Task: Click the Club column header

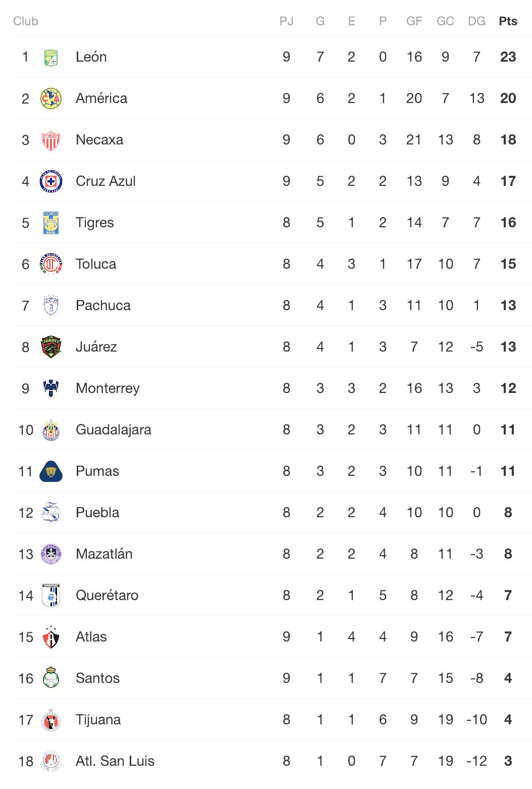Action: click(26, 21)
